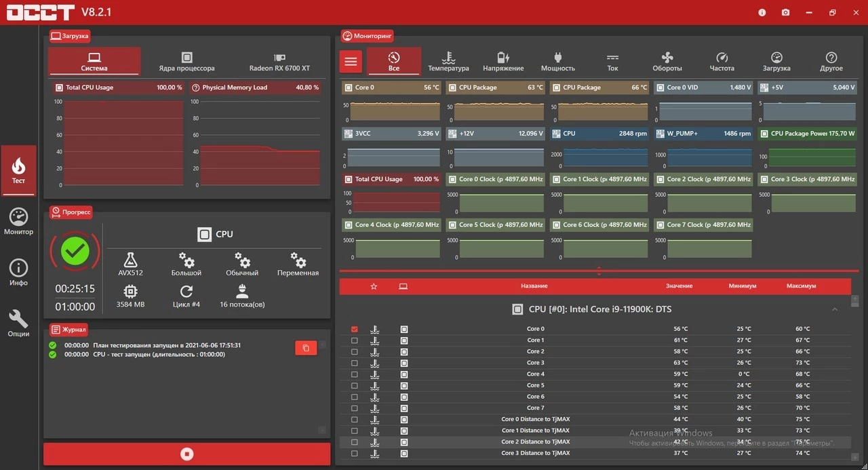Image resolution: width=868 pixels, height=470 pixels.
Task: Sort table by Максимум column
Action: click(x=802, y=286)
